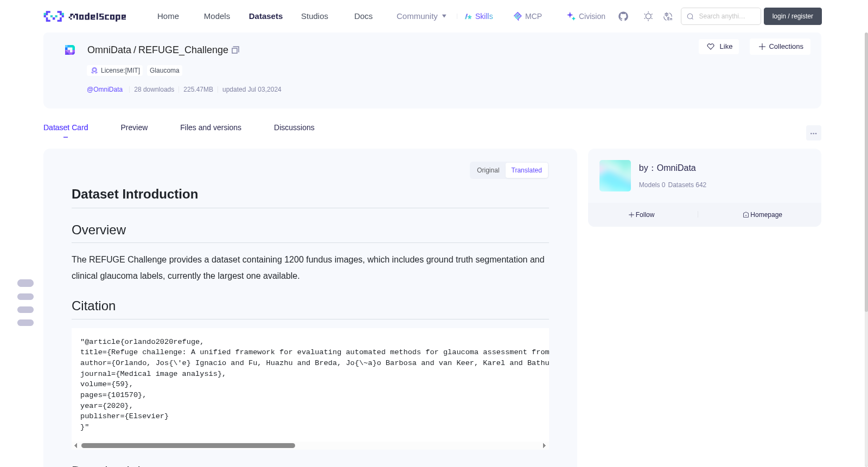Open the @OmniData profile link

[105, 89]
